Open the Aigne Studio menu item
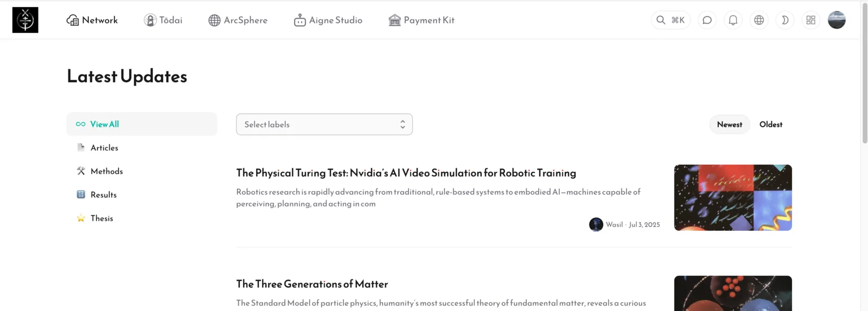Viewport: 868px width, 311px height. pos(328,20)
